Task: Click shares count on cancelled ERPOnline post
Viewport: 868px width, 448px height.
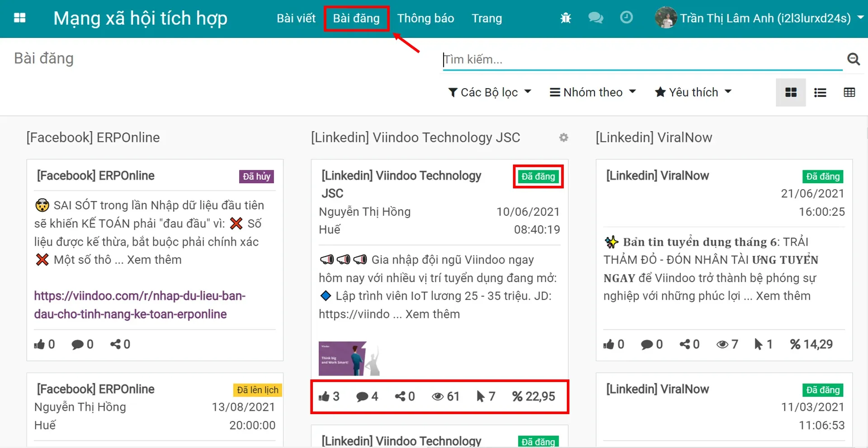Action: [x=120, y=344]
